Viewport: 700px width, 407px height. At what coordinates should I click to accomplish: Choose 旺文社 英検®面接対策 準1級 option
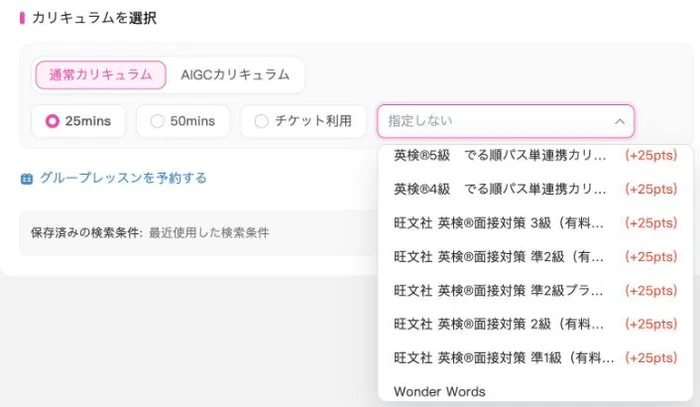point(535,358)
